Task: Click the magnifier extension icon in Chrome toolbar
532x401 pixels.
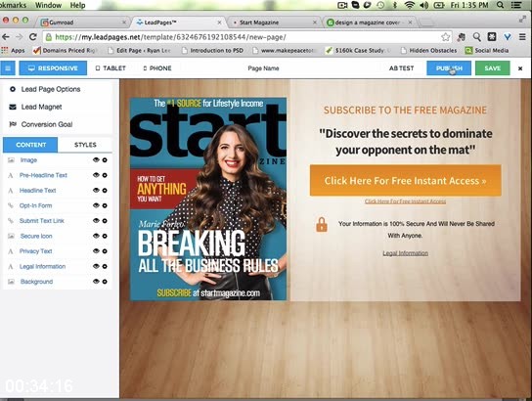Action: pyautogui.click(x=476, y=37)
